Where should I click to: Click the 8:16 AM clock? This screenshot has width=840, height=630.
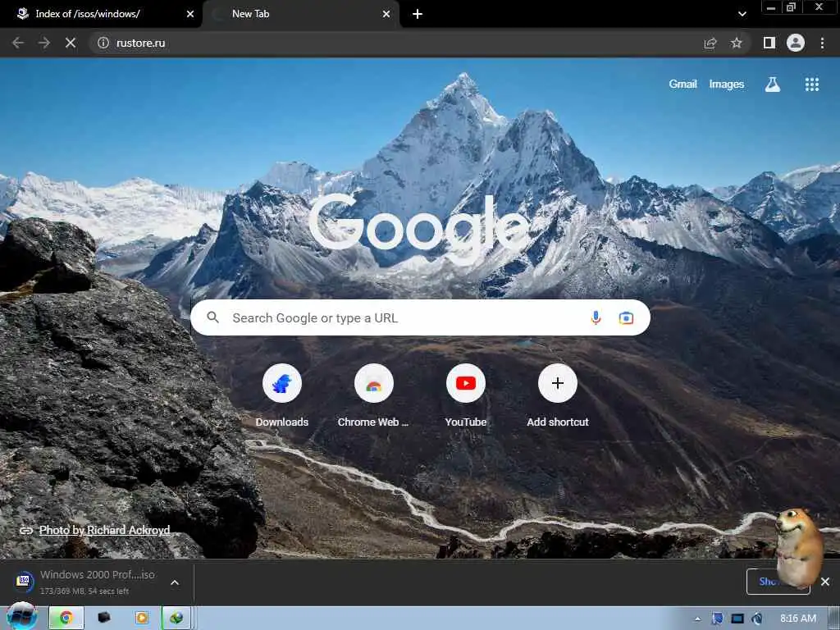[x=798, y=619]
